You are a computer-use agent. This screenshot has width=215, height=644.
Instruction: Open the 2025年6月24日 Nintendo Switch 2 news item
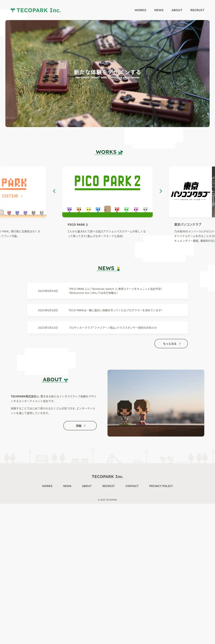(107, 291)
